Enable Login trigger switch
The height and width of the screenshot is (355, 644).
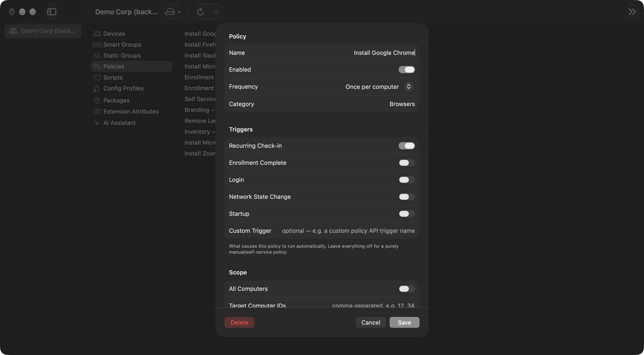[x=407, y=180]
